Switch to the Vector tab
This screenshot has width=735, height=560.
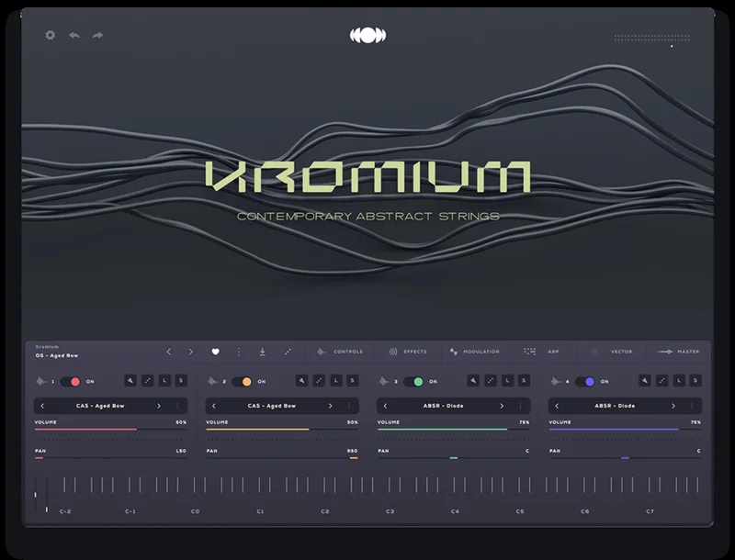point(612,352)
